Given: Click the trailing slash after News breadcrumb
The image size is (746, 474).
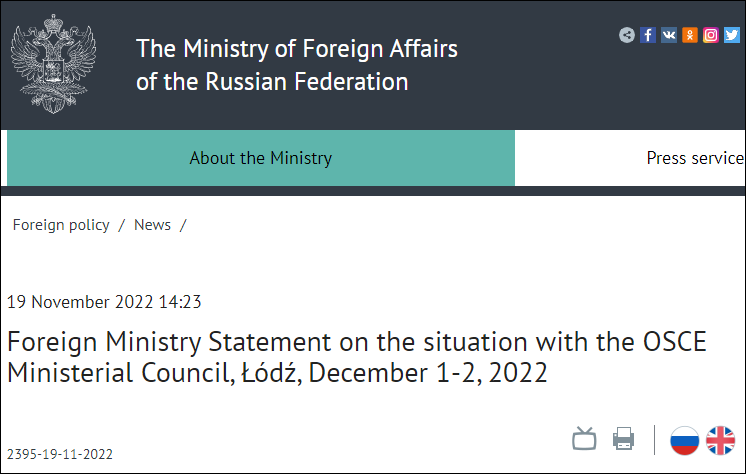Looking at the screenshot, I should pyautogui.click(x=183, y=225).
